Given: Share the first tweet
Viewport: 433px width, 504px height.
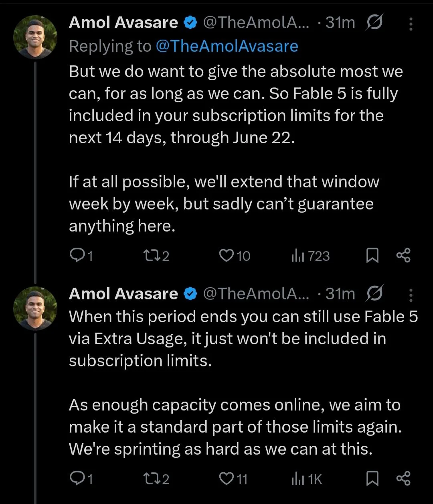Looking at the screenshot, I should (x=403, y=256).
